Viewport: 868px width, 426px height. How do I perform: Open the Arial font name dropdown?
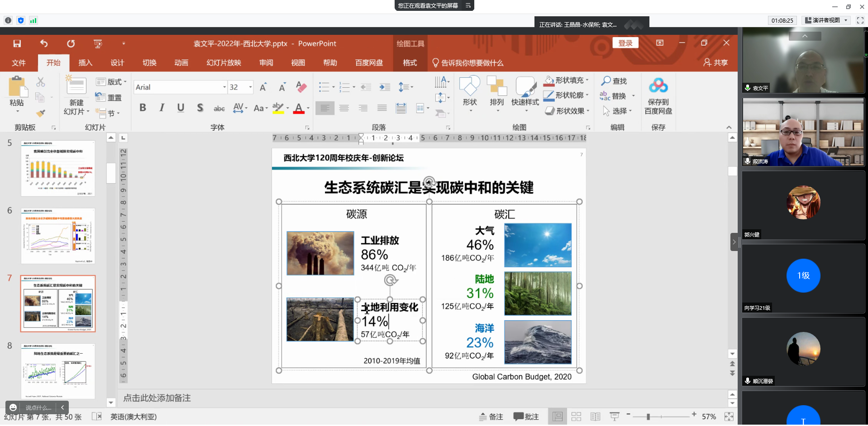pyautogui.click(x=224, y=87)
